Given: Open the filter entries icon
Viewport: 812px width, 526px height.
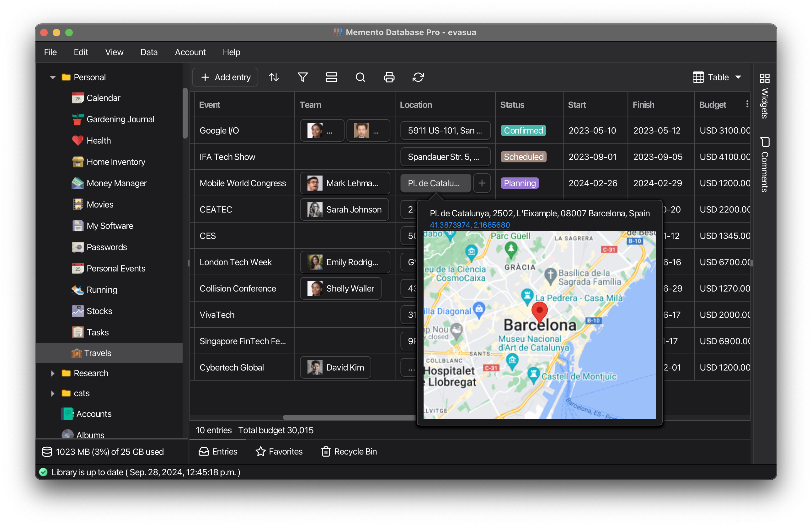Looking at the screenshot, I should [x=303, y=77].
